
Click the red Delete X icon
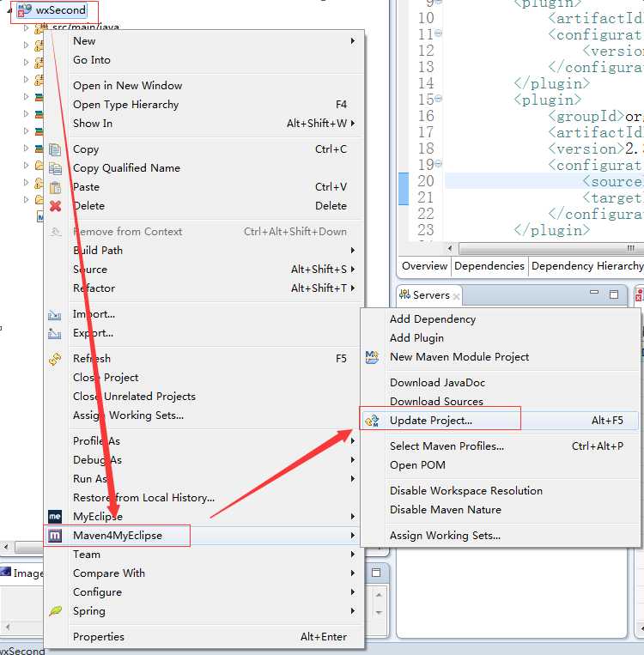coord(55,206)
